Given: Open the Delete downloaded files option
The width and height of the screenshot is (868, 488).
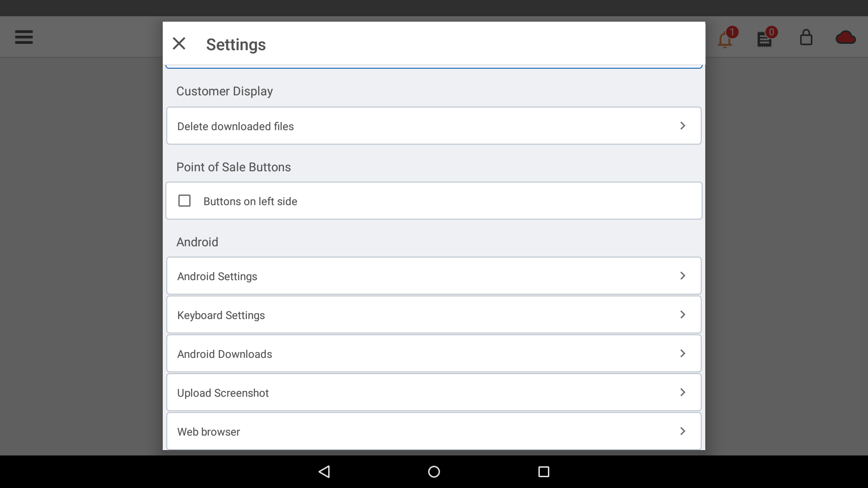Looking at the screenshot, I should (434, 126).
